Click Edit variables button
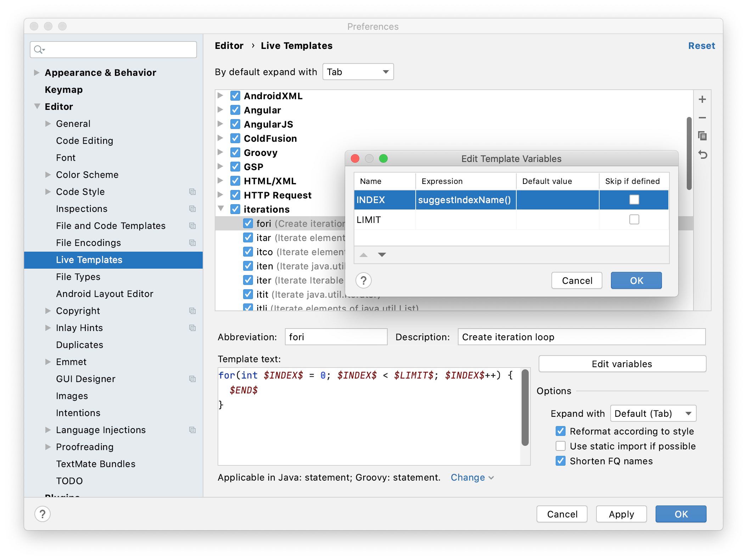 pos(621,363)
